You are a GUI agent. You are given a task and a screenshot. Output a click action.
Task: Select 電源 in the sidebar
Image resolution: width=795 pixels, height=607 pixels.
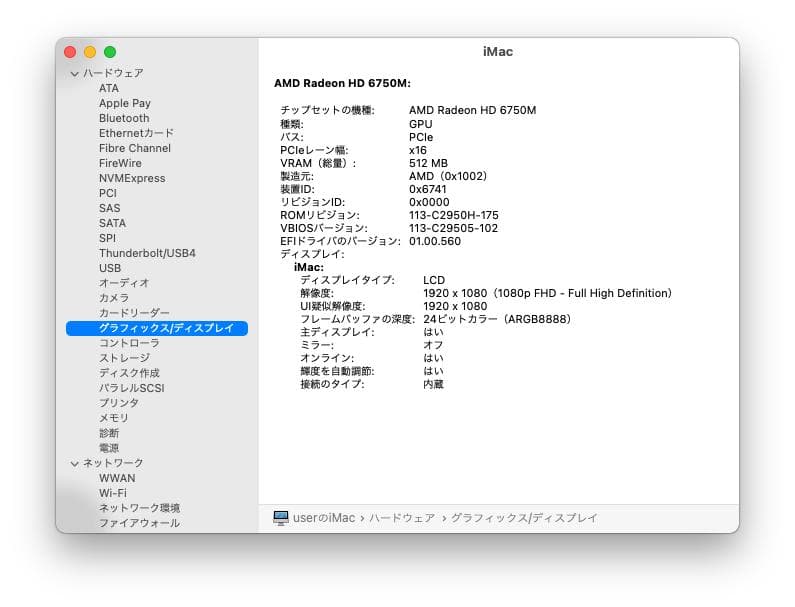click(109, 448)
